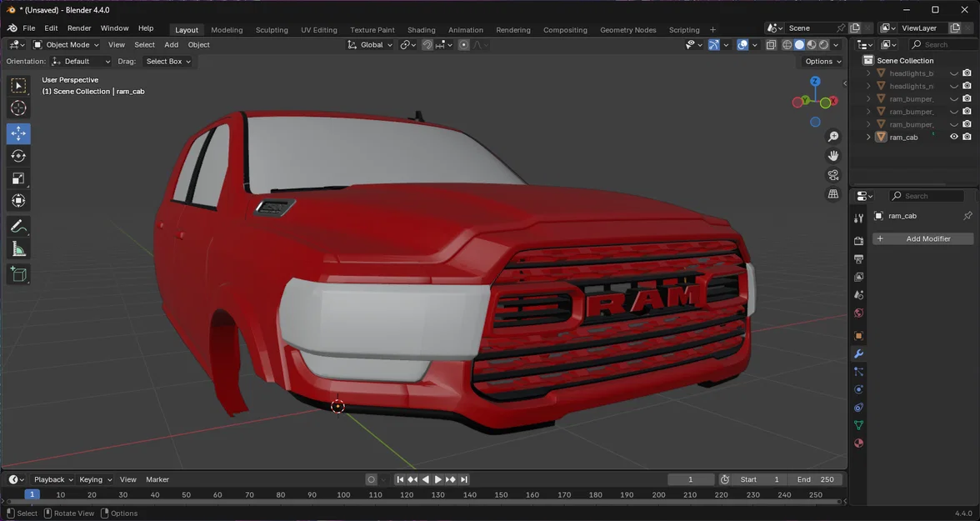The width and height of the screenshot is (980, 521).
Task: Select the Rotate tool
Action: 18,156
